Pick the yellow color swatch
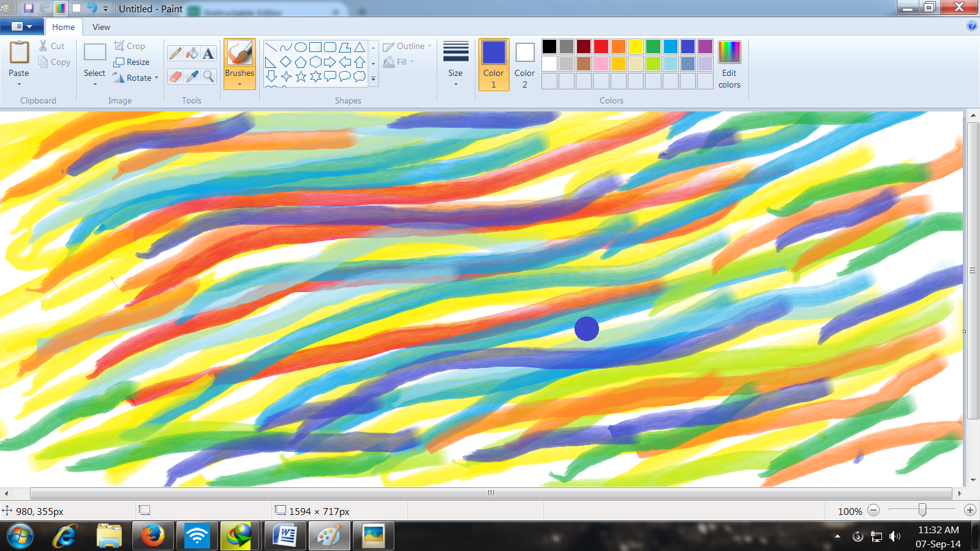The width and height of the screenshot is (980, 551). click(636, 47)
